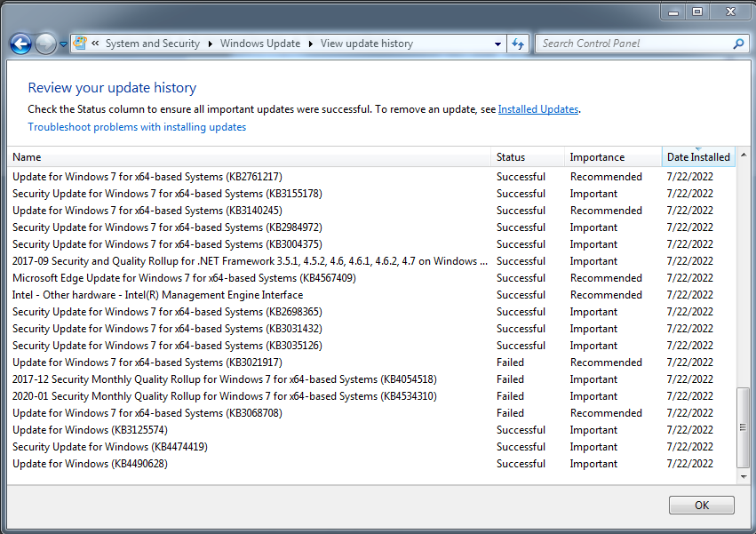Click the Date Installed column header
Screen dimensions: 756x534
click(698, 157)
